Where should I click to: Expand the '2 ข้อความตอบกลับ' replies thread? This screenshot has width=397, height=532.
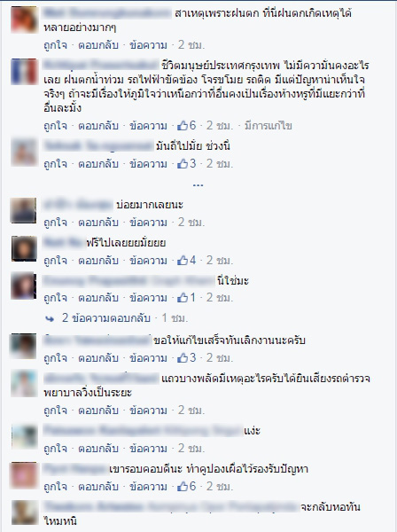(106, 318)
